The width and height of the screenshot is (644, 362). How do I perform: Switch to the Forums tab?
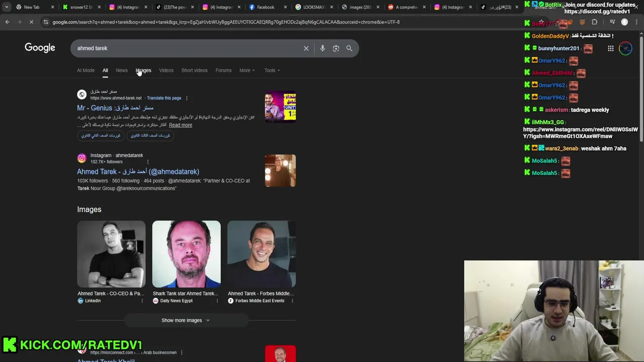(223, 70)
